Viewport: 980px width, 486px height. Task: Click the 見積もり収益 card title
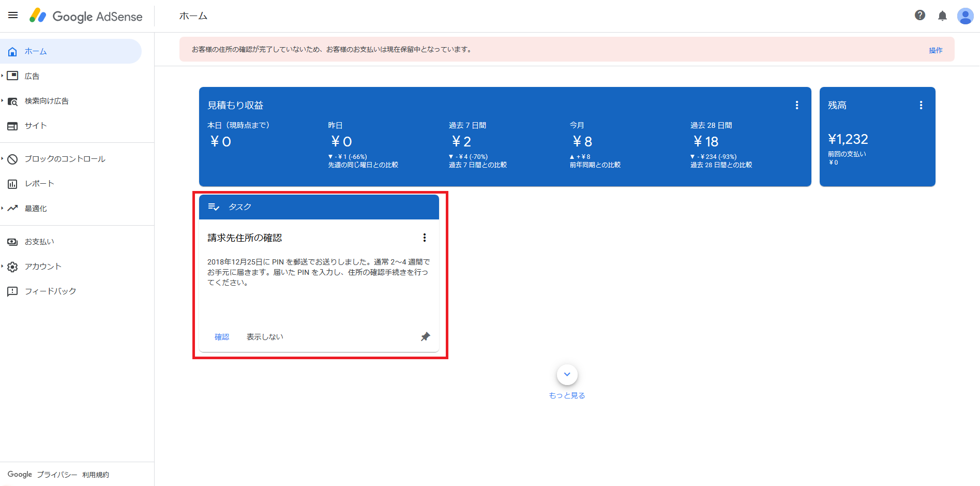click(235, 105)
